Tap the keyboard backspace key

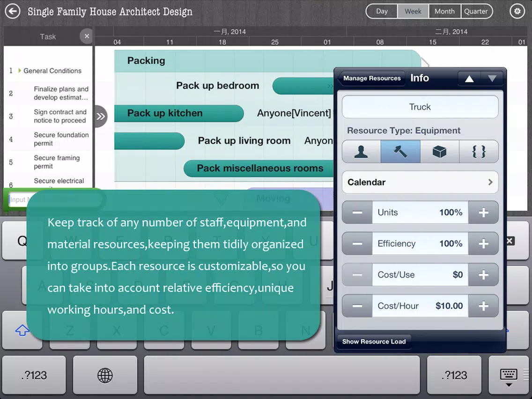click(510, 241)
